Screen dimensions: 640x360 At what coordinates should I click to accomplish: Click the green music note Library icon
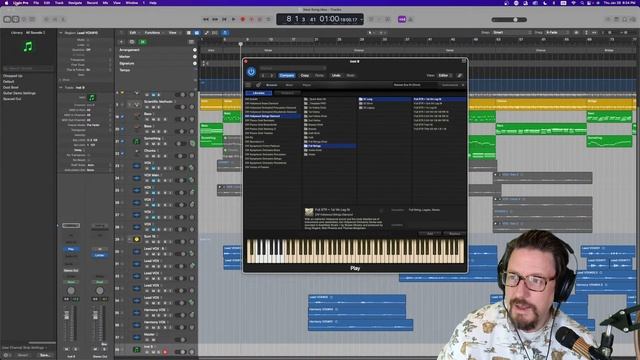point(28,47)
